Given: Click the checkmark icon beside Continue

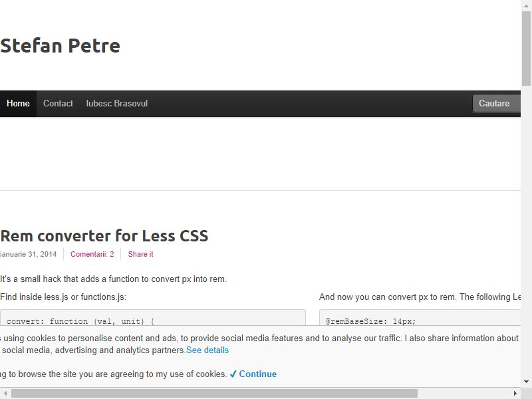Looking at the screenshot, I should click(x=233, y=374).
